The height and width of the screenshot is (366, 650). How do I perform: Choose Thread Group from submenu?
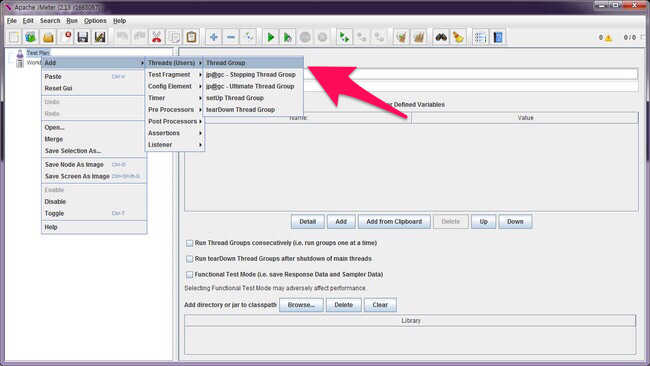[253, 63]
